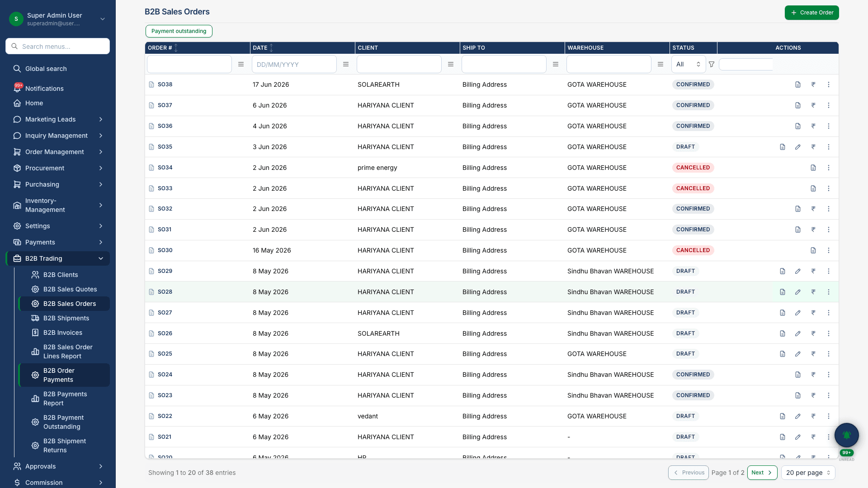The image size is (868, 488).
Task: Open the 20 per page dropdown
Action: [808, 473]
